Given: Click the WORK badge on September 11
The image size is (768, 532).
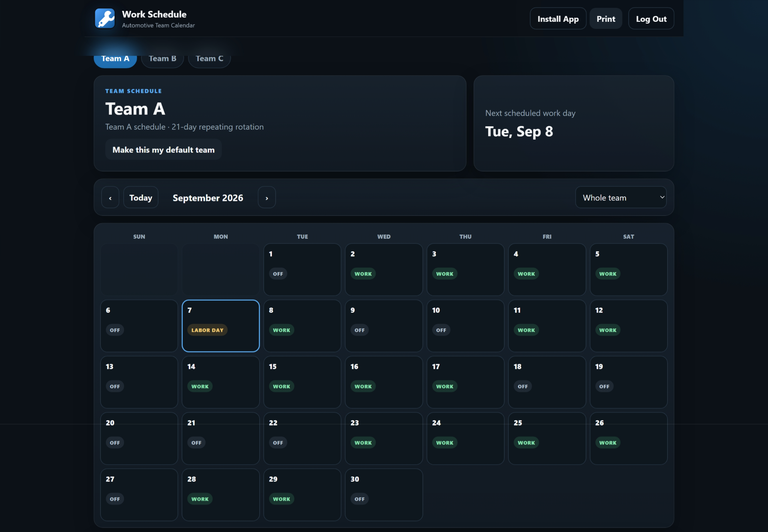Looking at the screenshot, I should pyautogui.click(x=526, y=330).
